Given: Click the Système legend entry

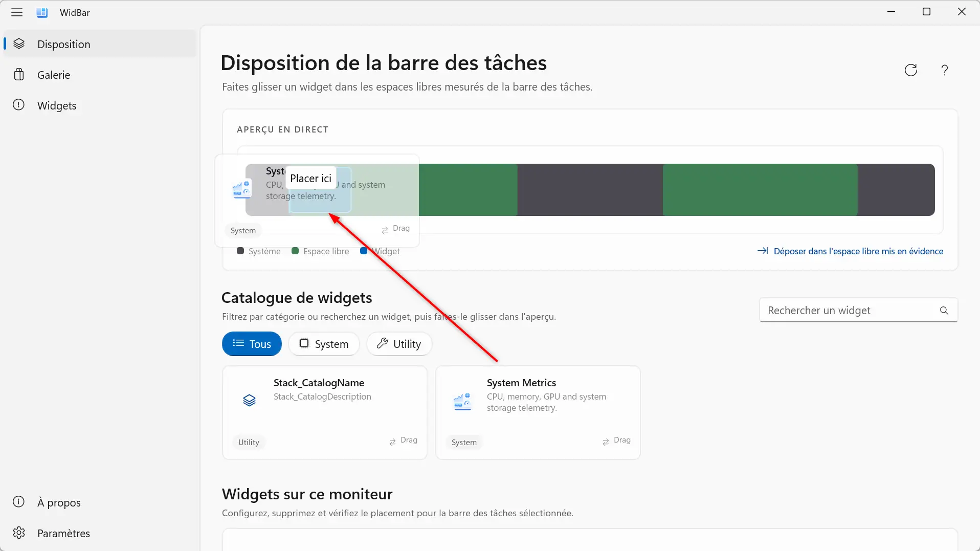Looking at the screenshot, I should 259,251.
